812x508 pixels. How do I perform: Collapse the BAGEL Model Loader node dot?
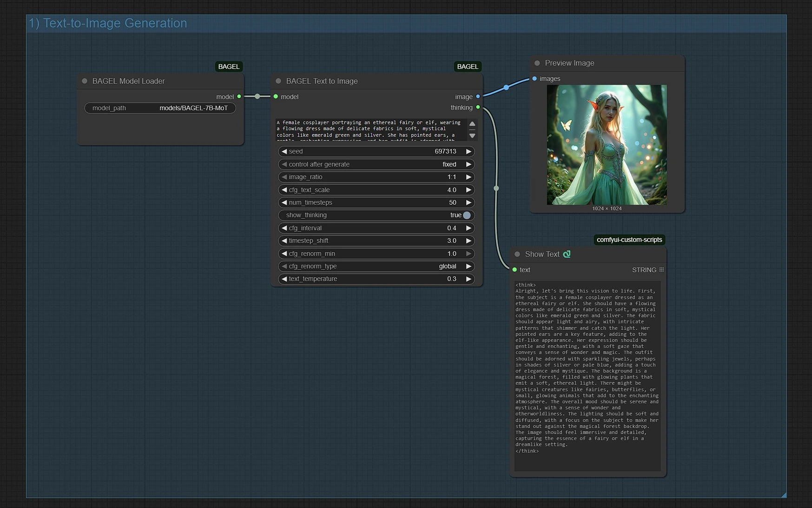[85, 81]
